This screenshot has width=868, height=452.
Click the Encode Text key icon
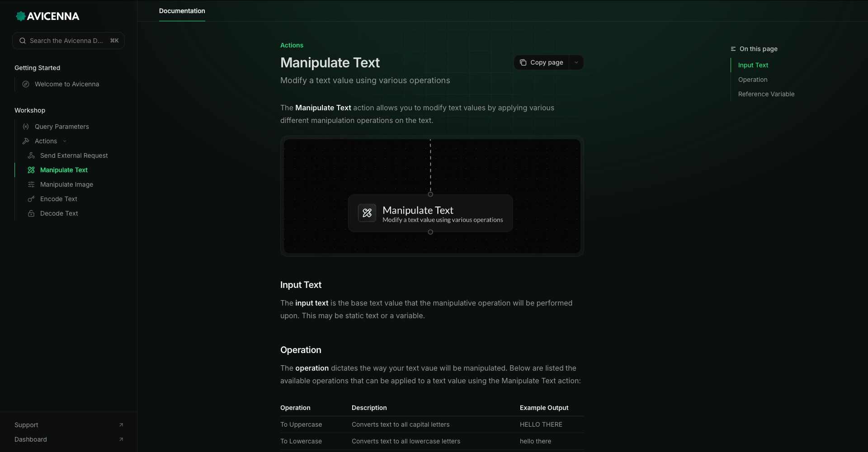31,199
